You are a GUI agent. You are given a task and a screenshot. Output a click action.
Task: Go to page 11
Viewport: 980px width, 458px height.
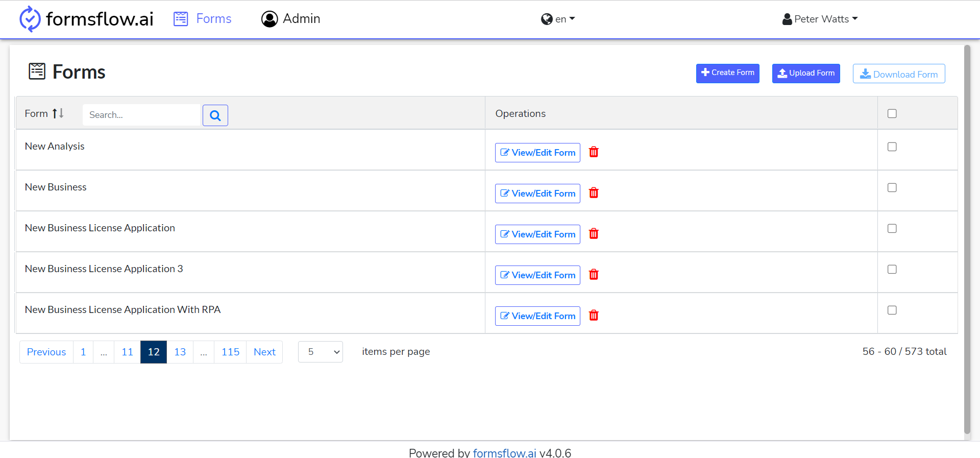point(127,352)
